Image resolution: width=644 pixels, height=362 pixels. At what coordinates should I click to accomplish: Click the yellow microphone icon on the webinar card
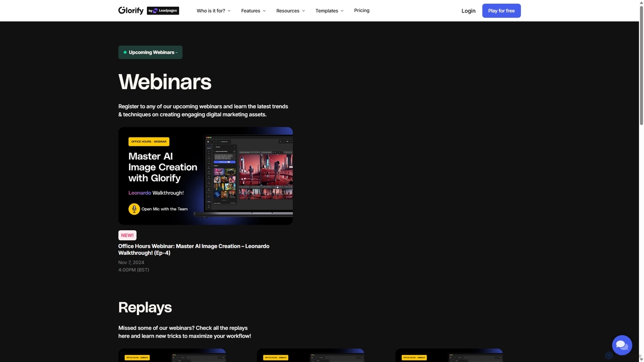pyautogui.click(x=134, y=209)
